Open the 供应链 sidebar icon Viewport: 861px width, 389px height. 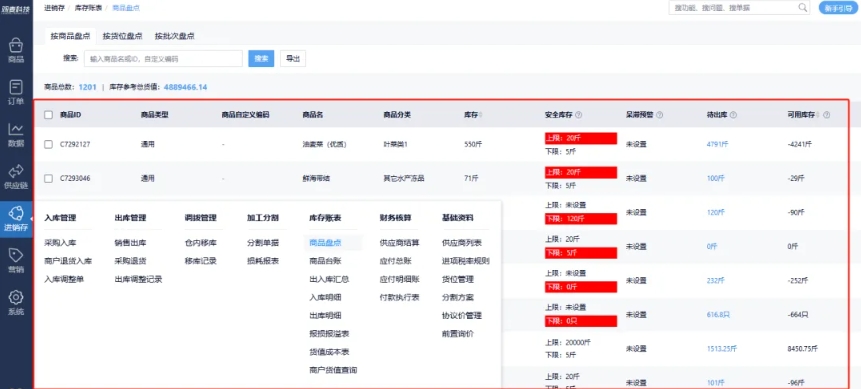(16, 176)
